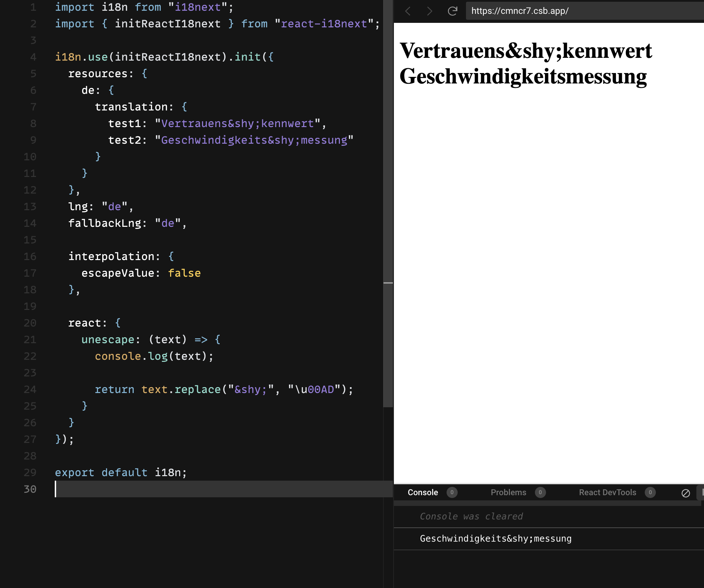Screen dimensions: 704x588
Task: Click the word unescape in the editor
Action: tap(108, 340)
